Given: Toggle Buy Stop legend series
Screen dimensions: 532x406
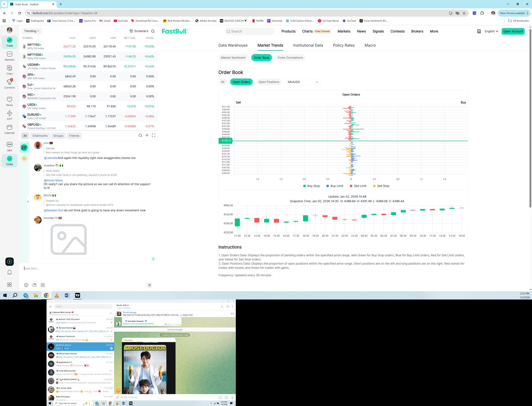Looking at the screenshot, I should point(311,186).
